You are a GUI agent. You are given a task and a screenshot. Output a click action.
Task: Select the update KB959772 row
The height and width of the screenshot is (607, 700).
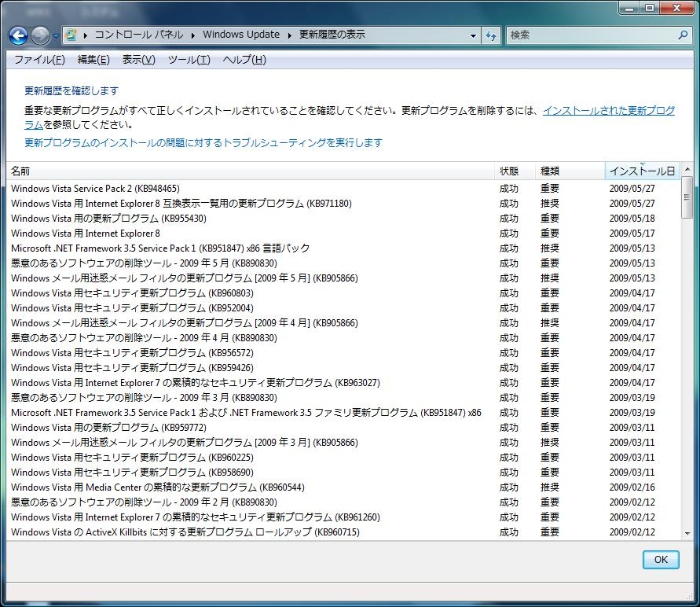click(x=343, y=428)
